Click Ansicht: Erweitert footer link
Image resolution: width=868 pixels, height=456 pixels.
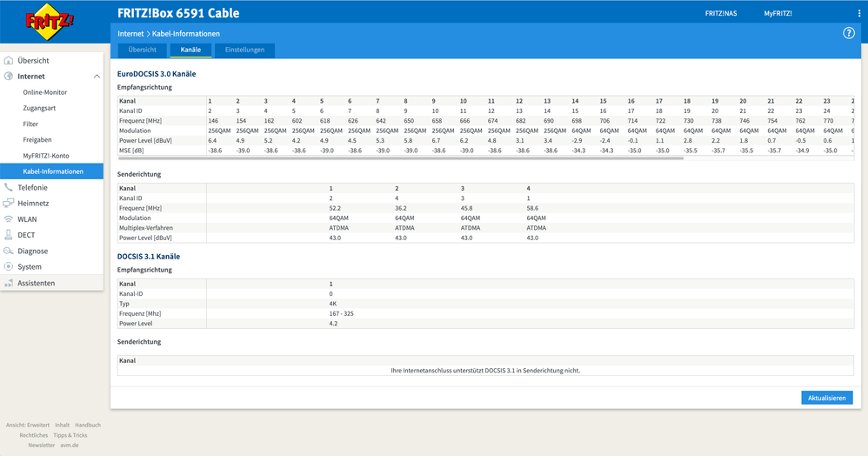point(28,425)
